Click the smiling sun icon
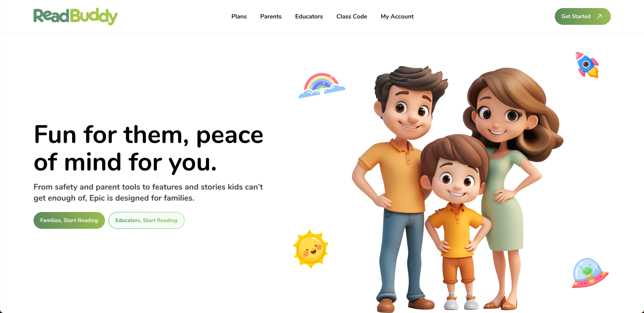Screen dimensions: 644x313 click(x=311, y=249)
